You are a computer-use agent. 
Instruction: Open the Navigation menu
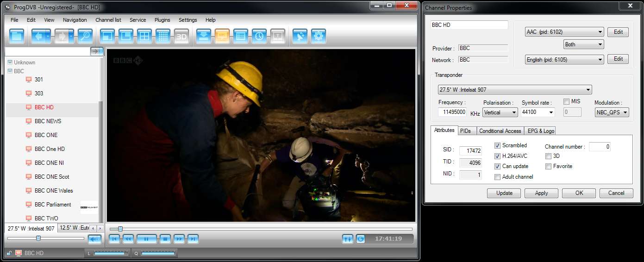click(75, 20)
